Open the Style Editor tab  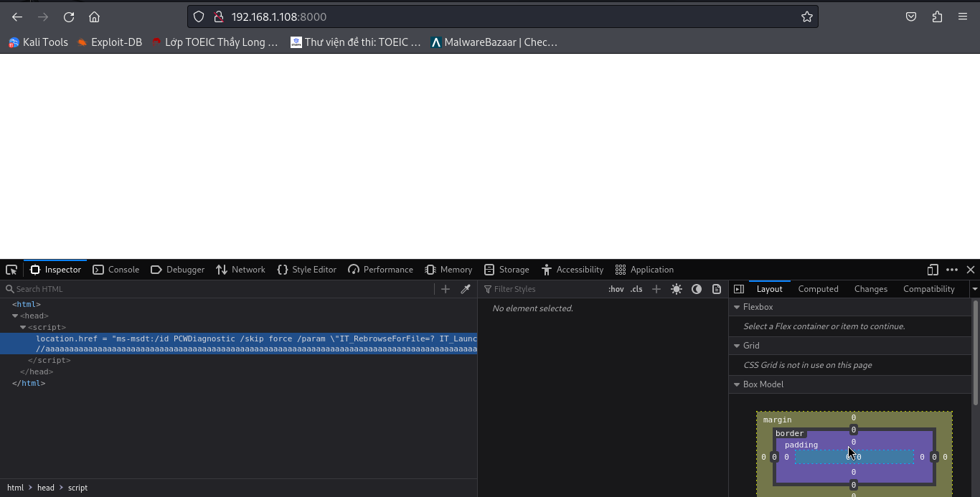pos(307,270)
